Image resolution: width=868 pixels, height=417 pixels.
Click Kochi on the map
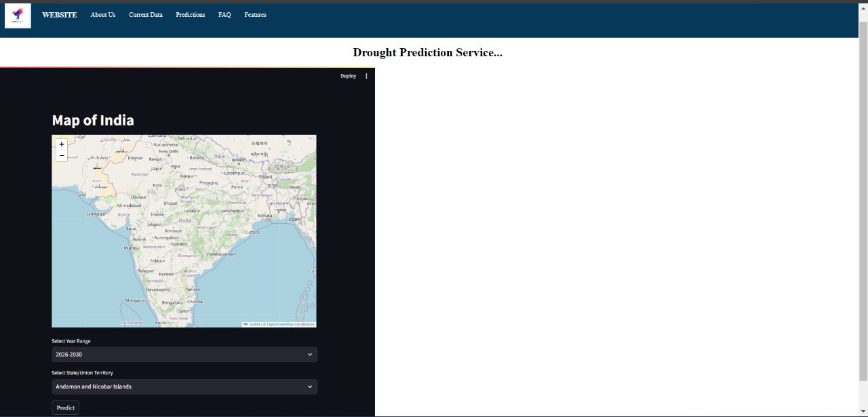(x=161, y=323)
